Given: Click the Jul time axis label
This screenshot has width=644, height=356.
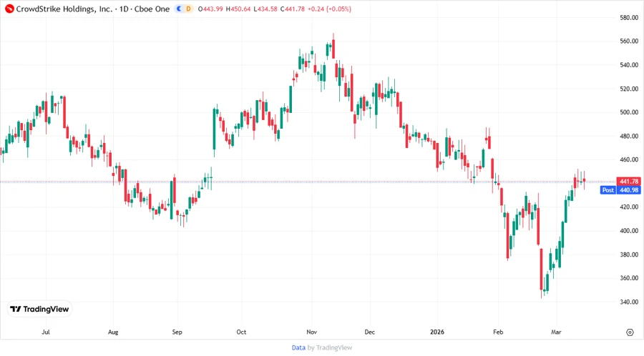Looking at the screenshot, I should click(46, 332).
